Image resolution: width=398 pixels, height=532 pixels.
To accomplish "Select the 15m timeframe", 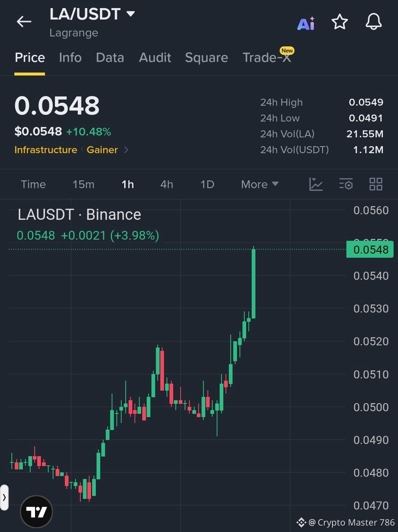I will (x=83, y=184).
